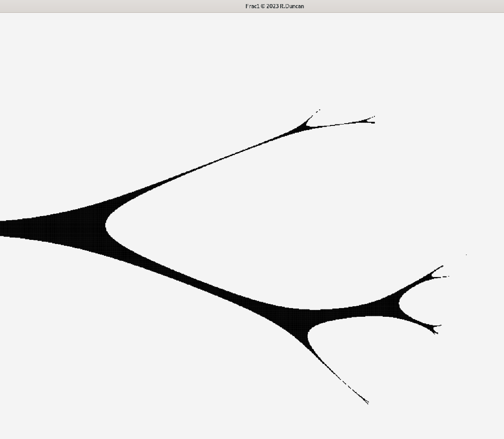Click the end of the thin bottom diagonal branch

pos(367,402)
